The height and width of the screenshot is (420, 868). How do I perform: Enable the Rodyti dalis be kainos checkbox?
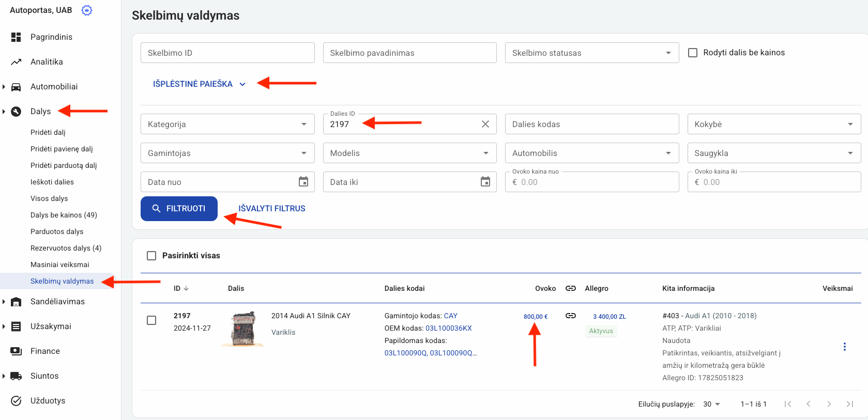tap(693, 53)
